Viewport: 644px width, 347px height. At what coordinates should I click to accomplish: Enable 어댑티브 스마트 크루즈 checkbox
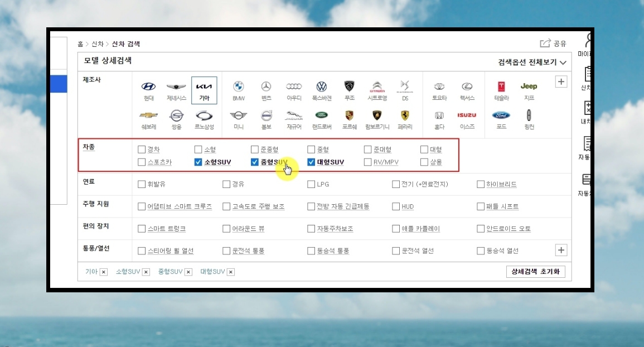142,206
